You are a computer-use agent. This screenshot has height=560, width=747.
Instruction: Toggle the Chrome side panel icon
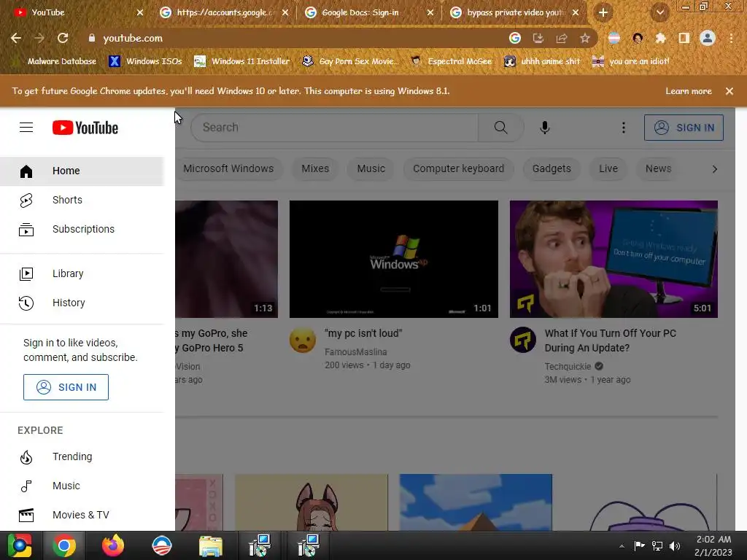pyautogui.click(x=684, y=38)
